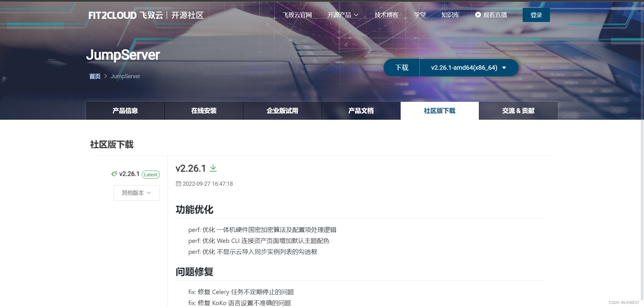Click the Latest badge next to v2.26.1
Image resolution: width=644 pixels, height=307 pixels.
pos(151,174)
